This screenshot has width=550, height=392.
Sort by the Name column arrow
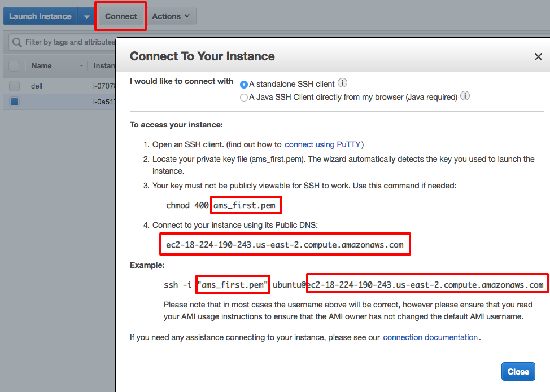pyautogui.click(x=81, y=66)
